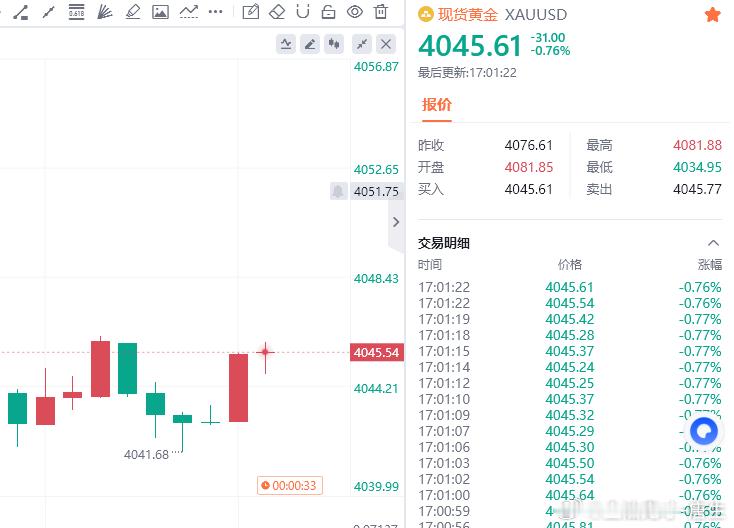The height and width of the screenshot is (528, 734).
Task: Toggle lock on drawings
Action: click(x=329, y=12)
